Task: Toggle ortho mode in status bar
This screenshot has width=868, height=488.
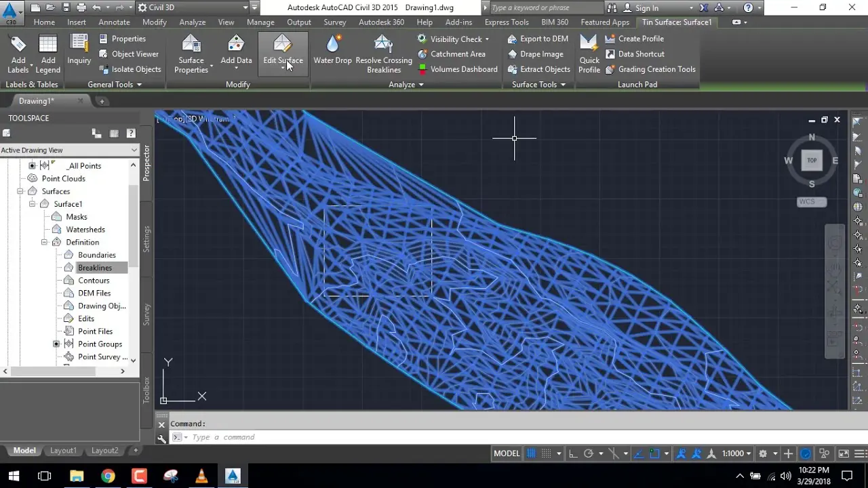Action: point(573,453)
